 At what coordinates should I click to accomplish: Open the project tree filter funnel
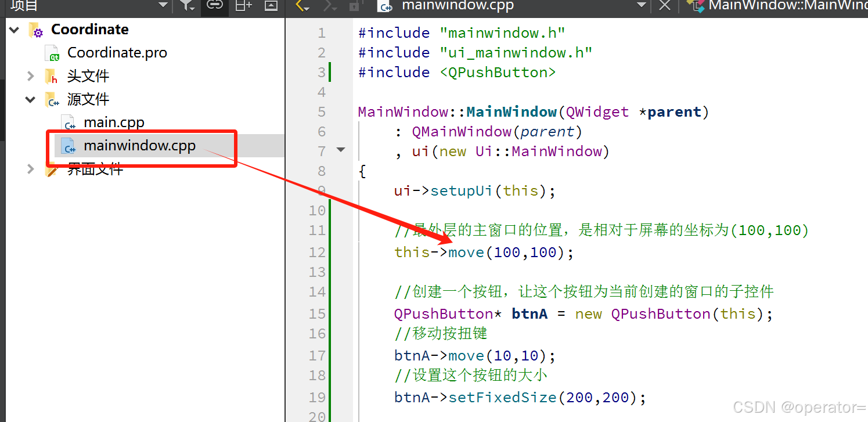(x=187, y=5)
